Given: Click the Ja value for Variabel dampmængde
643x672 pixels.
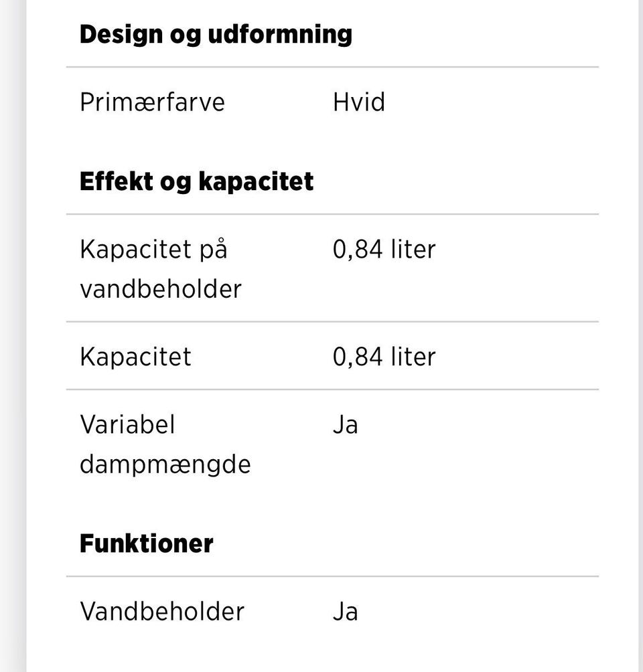Looking at the screenshot, I should (x=346, y=425).
